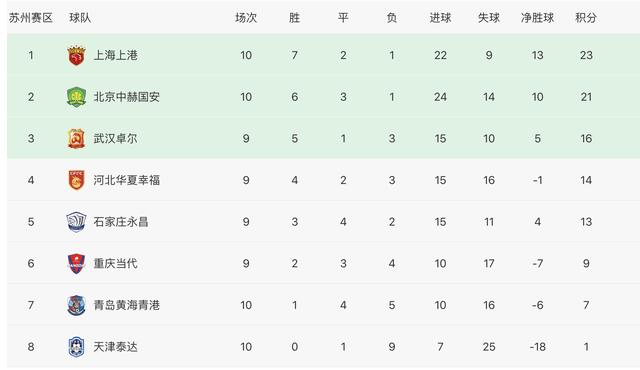Select the 场次 column header

click(x=246, y=18)
